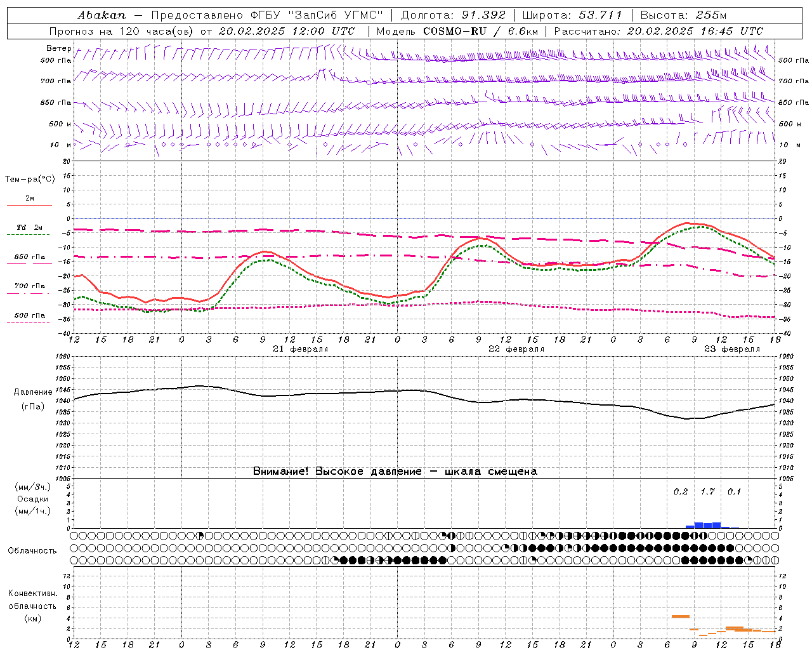The height and width of the screenshot is (650, 812).
Task: Select the "500 гПа" temperature legend entry
Action: tap(30, 315)
